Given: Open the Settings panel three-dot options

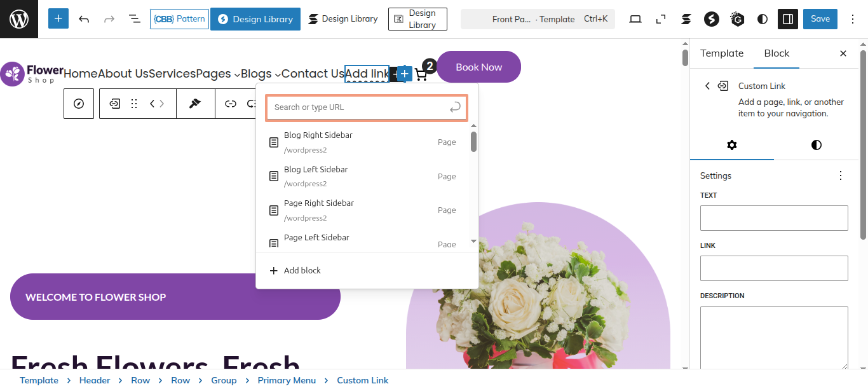Looking at the screenshot, I should pyautogui.click(x=841, y=175).
